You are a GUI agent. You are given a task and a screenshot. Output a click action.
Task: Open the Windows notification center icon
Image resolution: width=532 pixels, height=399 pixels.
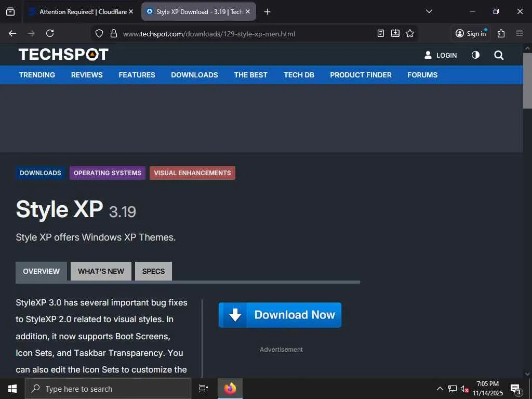click(x=515, y=389)
